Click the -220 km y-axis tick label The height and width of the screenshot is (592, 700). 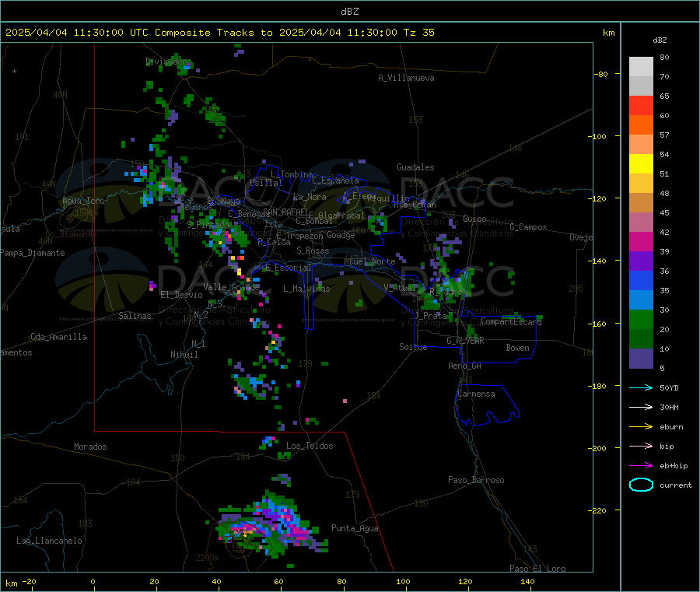[599, 511]
